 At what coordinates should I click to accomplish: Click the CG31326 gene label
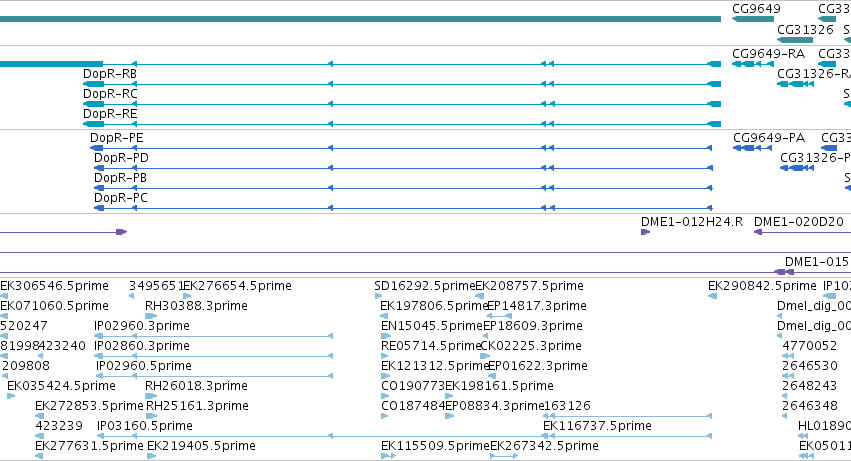pyautogui.click(x=805, y=29)
